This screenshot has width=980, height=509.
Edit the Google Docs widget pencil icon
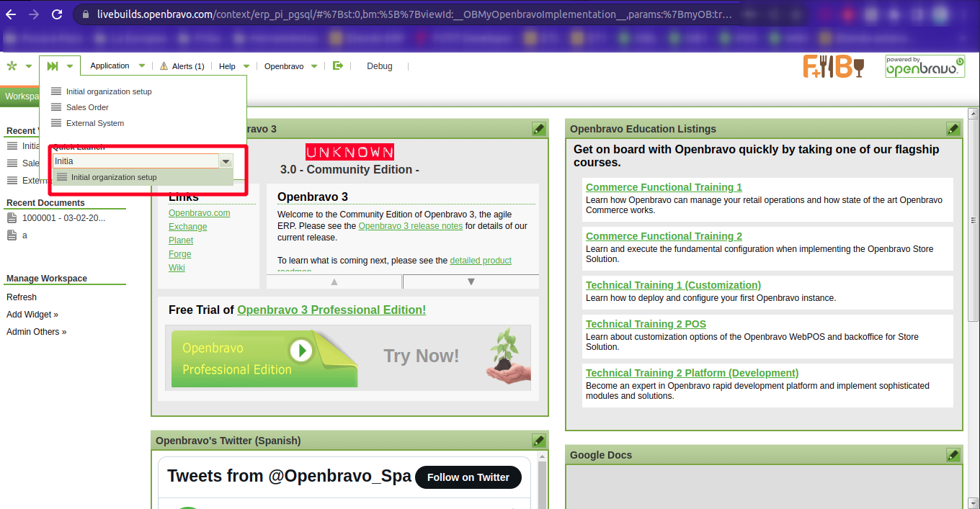click(x=953, y=455)
